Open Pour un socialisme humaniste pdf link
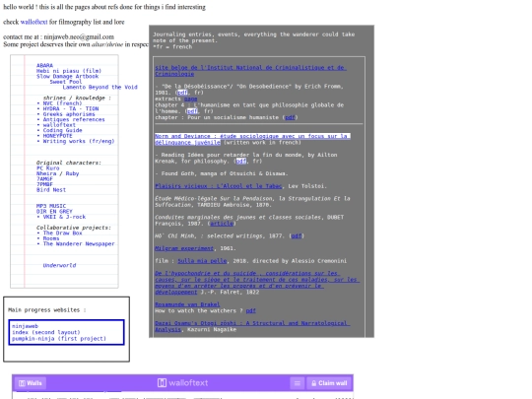Image resolution: width=532 pixels, height=399 pixels. (x=290, y=117)
